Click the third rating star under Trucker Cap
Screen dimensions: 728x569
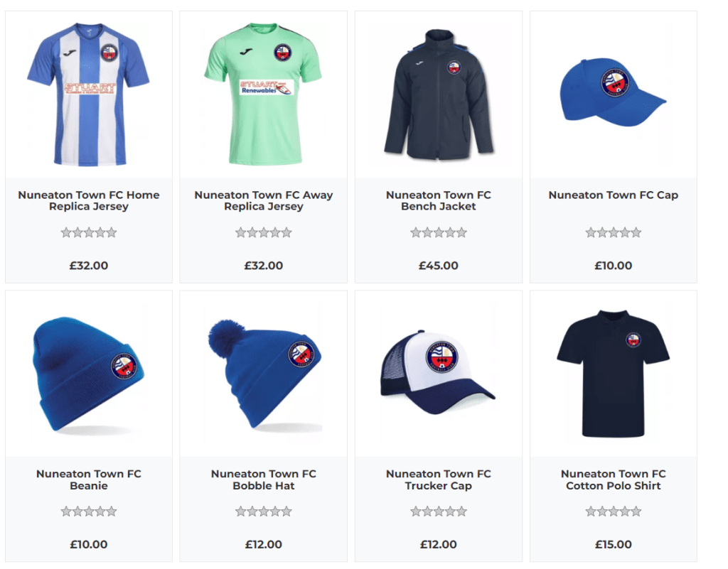point(438,511)
